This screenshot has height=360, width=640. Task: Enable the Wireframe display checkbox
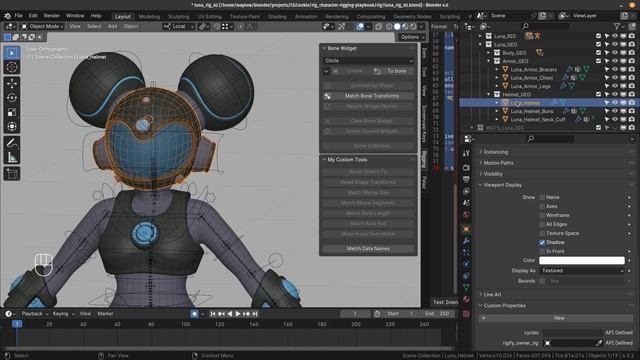542,215
